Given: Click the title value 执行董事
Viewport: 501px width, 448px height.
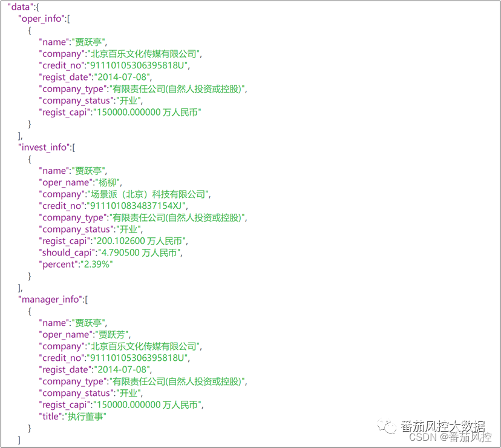Looking at the screenshot, I should 86,417.
